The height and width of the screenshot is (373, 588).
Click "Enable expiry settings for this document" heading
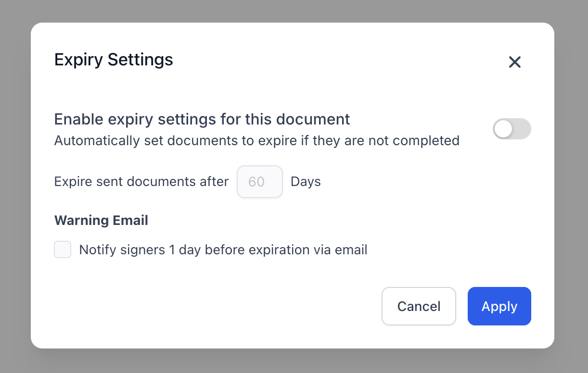pyautogui.click(x=202, y=119)
